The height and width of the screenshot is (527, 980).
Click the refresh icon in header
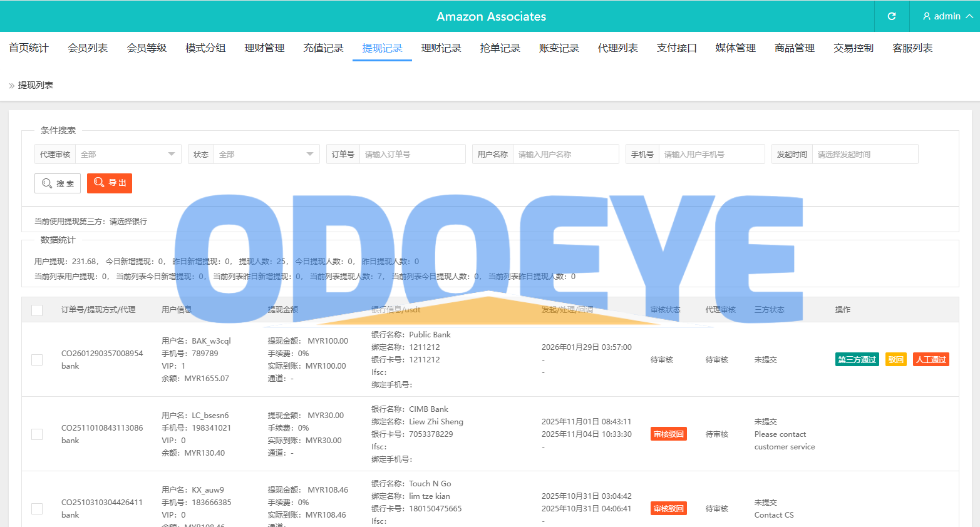(891, 16)
